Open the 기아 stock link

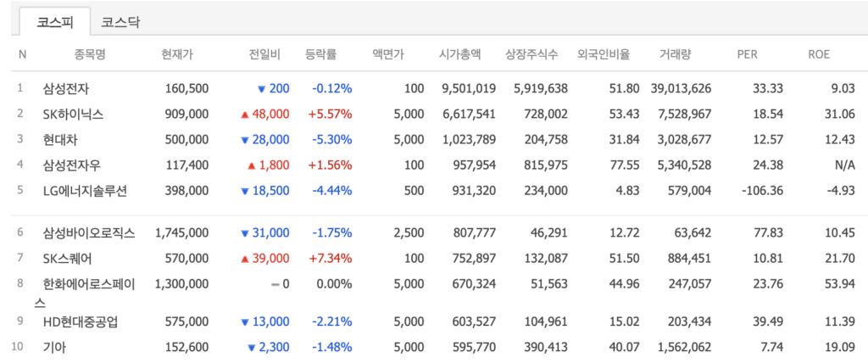click(55, 347)
